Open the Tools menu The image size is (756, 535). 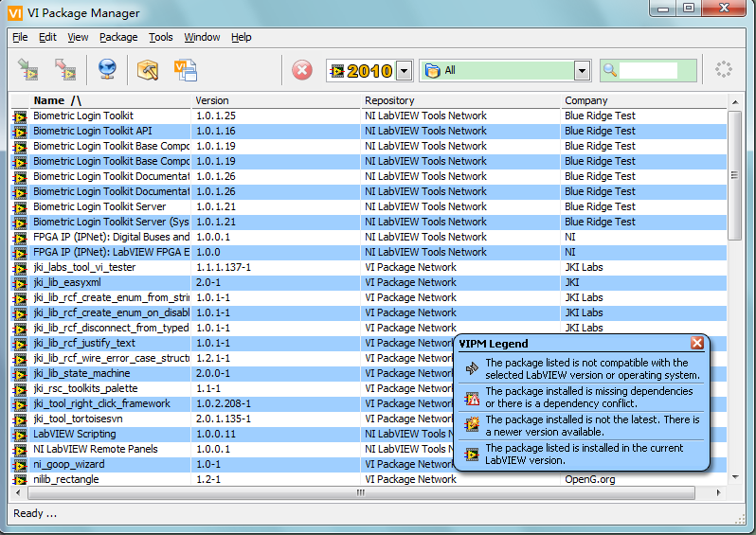(x=160, y=37)
